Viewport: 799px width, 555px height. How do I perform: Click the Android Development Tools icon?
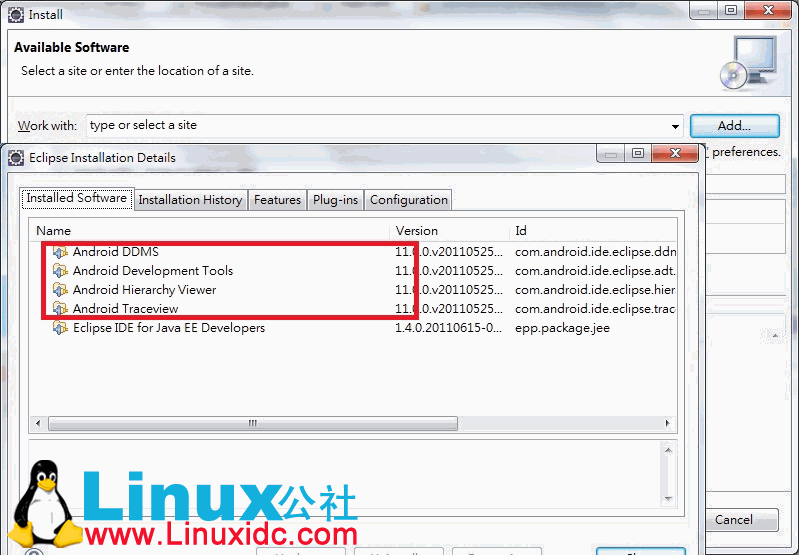61,271
